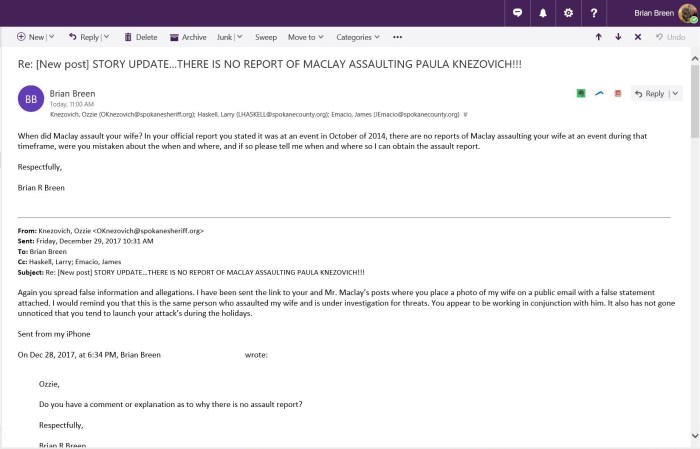
Task: Click Reply in the toolbar
Action: [84, 37]
